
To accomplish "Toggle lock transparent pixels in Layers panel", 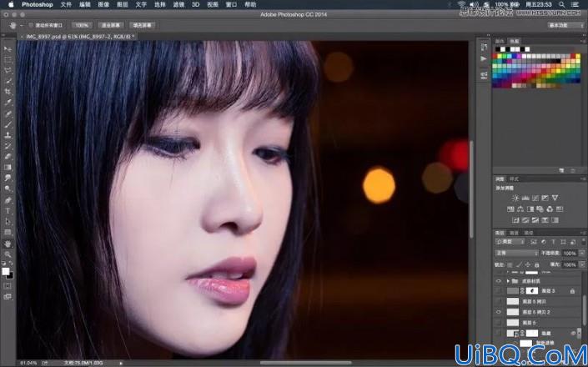I will (511, 264).
